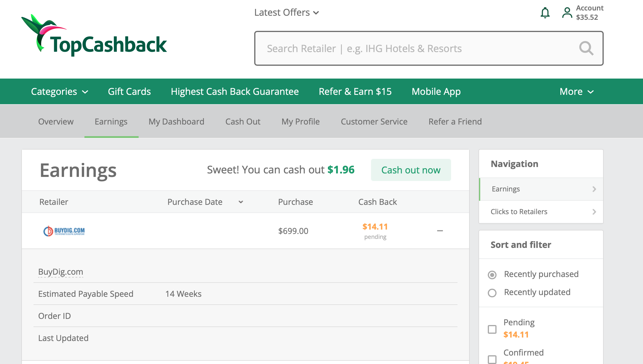This screenshot has width=643, height=364.
Task: Go to Mobile App page
Action: [x=436, y=92]
